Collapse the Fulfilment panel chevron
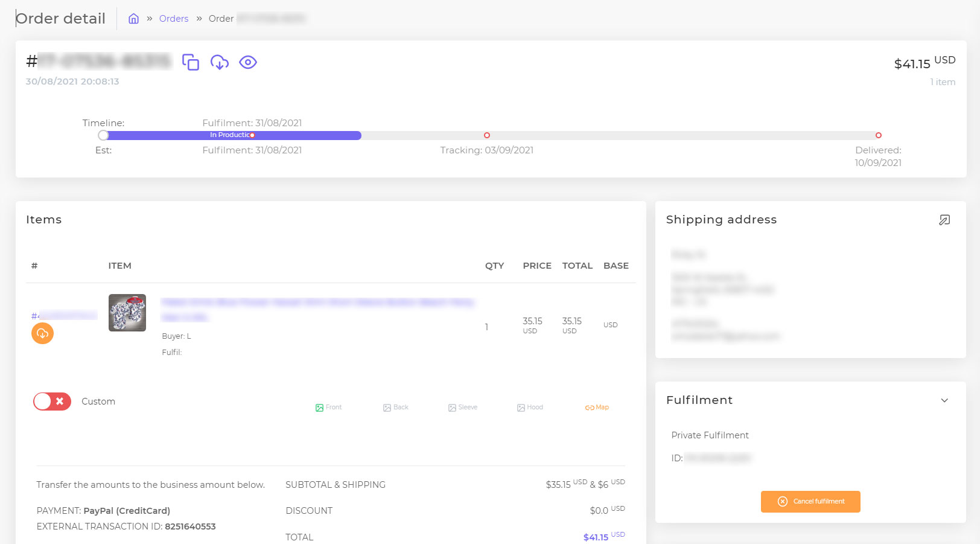The image size is (980, 544). [944, 400]
